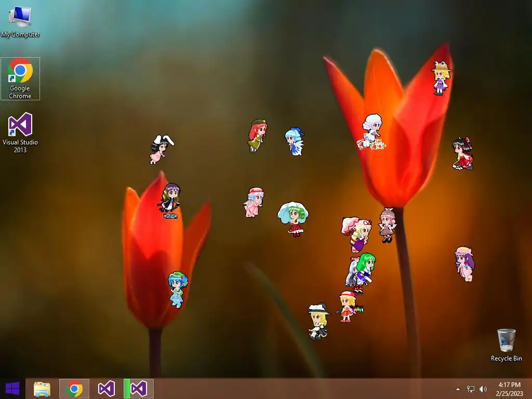This screenshot has width=532, height=399.
Task: Select the Google Chrome desktop shortcut
Action: [20, 79]
